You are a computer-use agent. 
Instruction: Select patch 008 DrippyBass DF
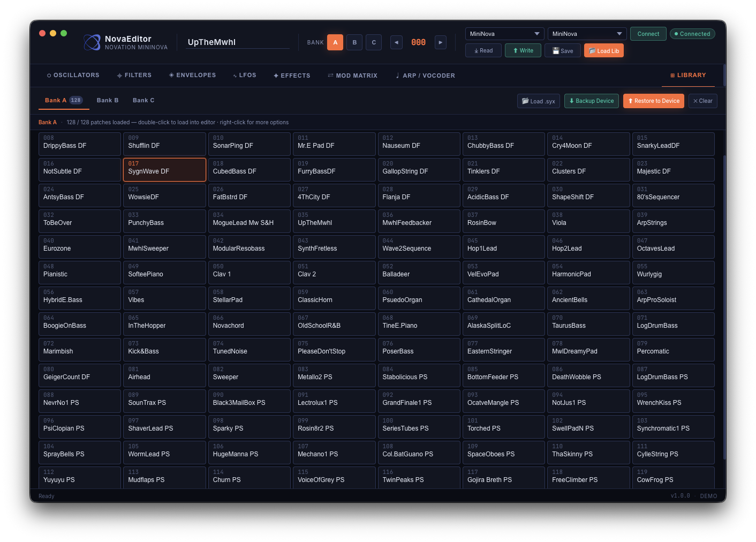pos(80,144)
